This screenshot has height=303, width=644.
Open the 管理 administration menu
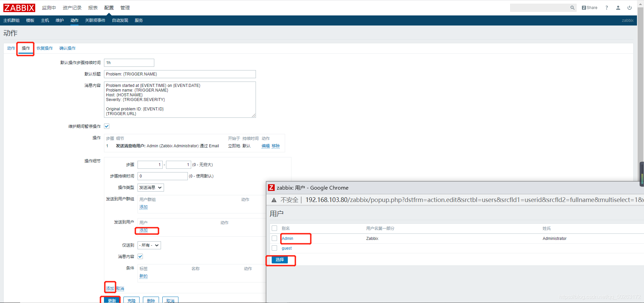point(125,8)
